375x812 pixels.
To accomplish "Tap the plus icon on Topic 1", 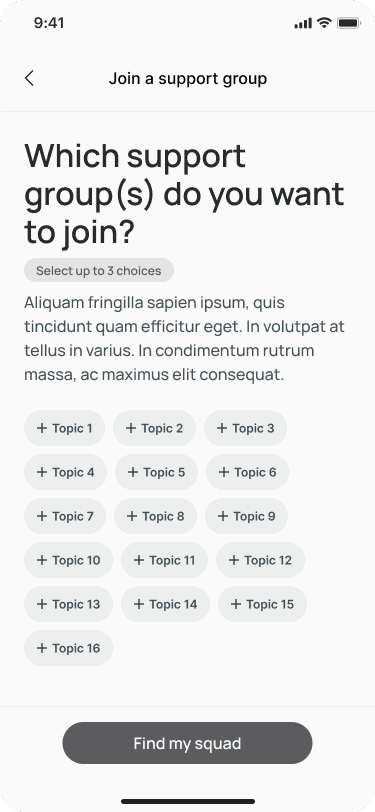I will (x=42, y=428).
